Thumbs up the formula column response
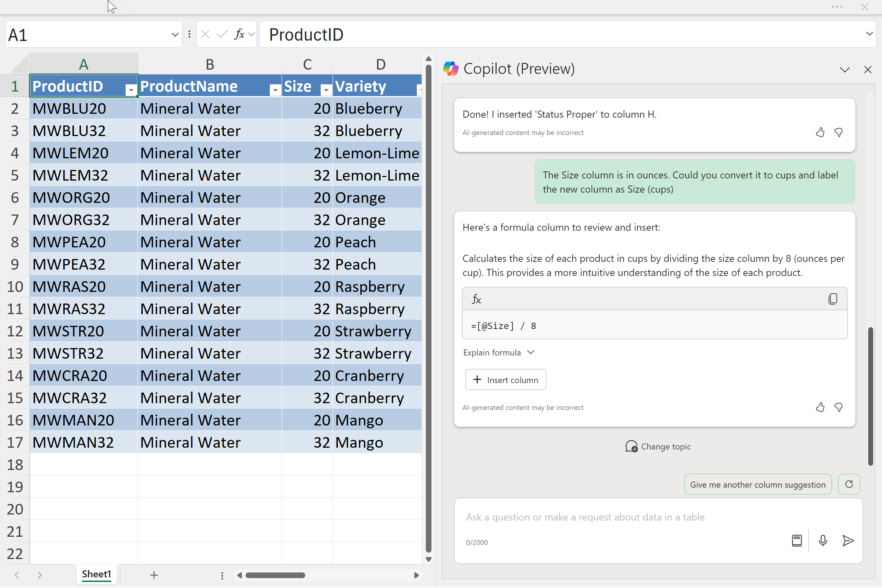882x588 pixels. [x=820, y=408]
